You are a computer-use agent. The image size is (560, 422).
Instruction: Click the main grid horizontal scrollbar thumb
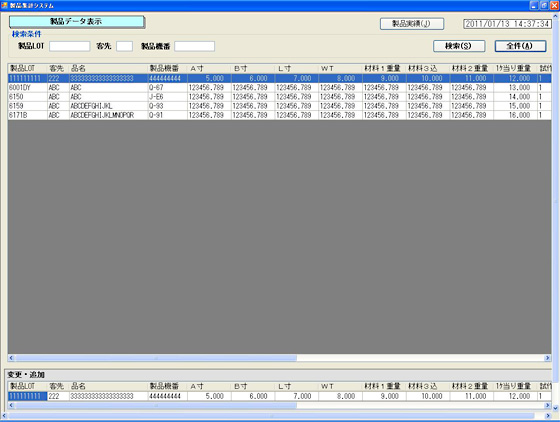coord(156,358)
